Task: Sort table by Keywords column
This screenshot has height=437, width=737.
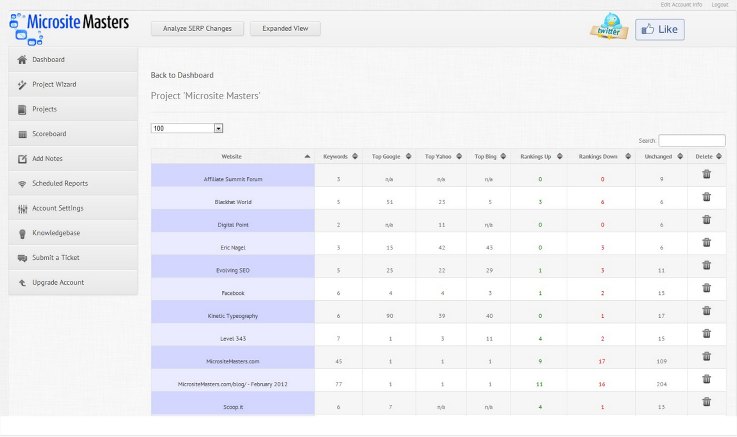Action: (x=339, y=156)
